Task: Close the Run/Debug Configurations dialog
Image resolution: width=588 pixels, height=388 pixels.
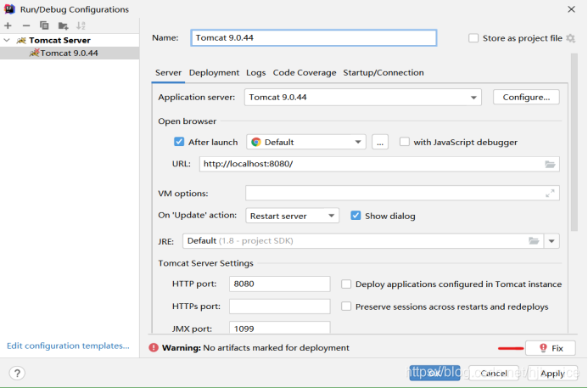Action: click(x=571, y=9)
